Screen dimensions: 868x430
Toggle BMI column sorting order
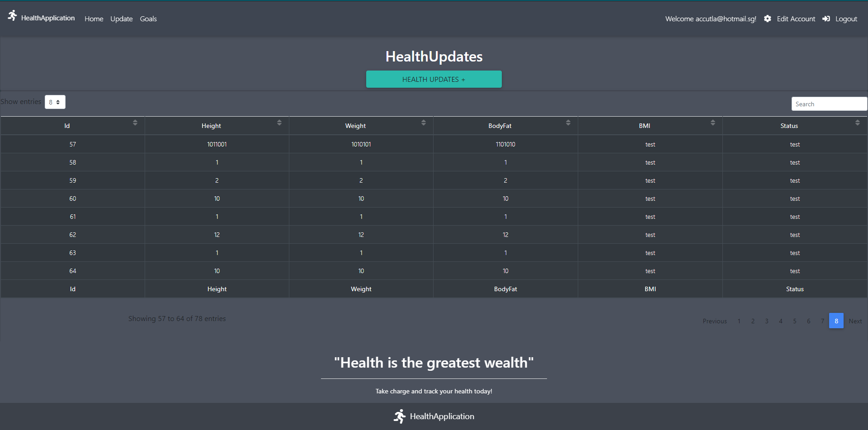[x=712, y=123]
